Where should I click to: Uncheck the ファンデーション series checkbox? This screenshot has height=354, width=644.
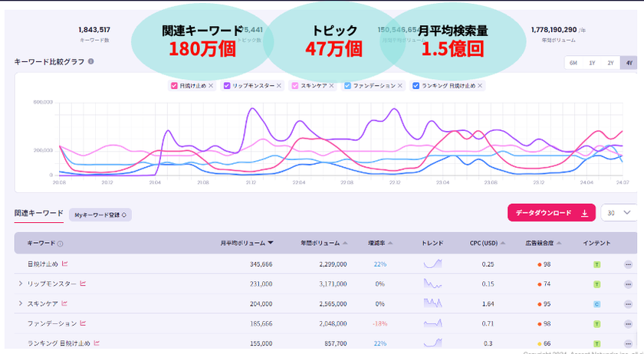[347, 86]
